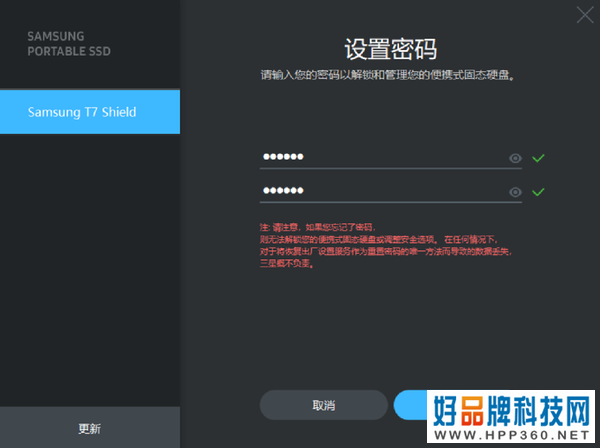Click the red forgotten-password warning note

[386, 245]
